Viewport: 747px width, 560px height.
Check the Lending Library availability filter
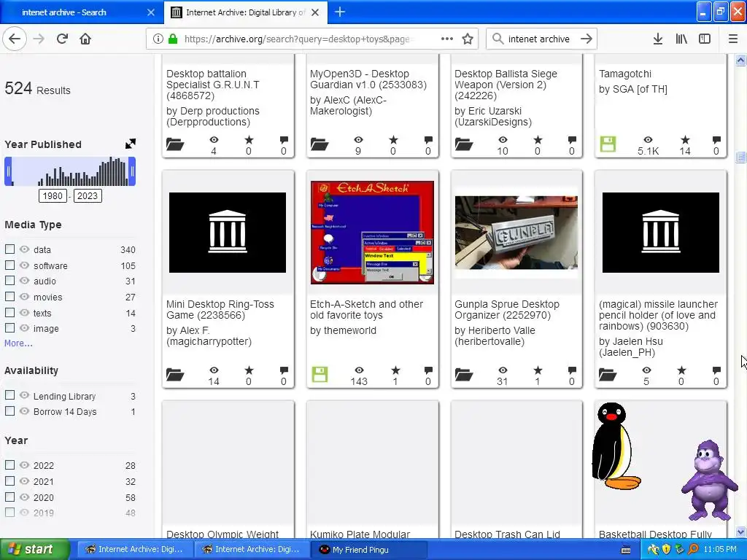[x=9, y=395]
